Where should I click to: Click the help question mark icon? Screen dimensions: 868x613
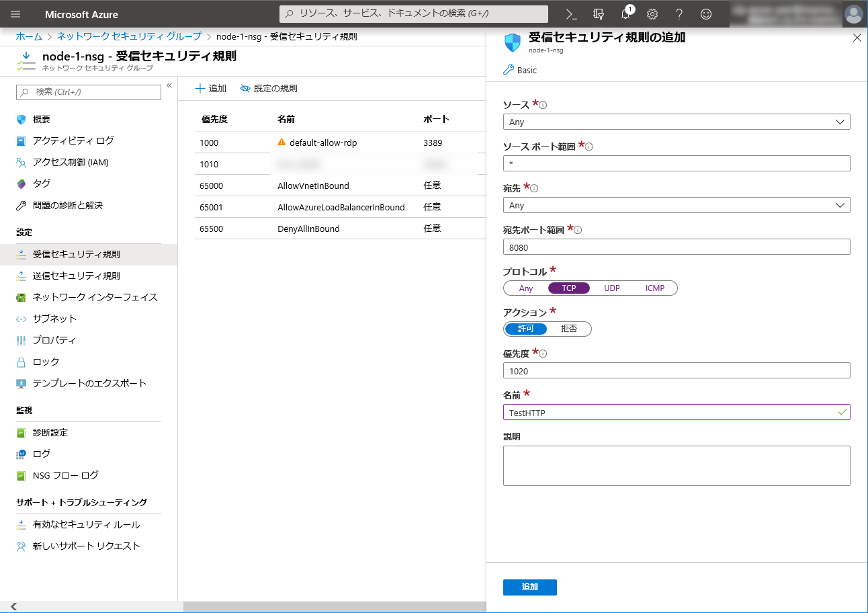[x=679, y=14]
